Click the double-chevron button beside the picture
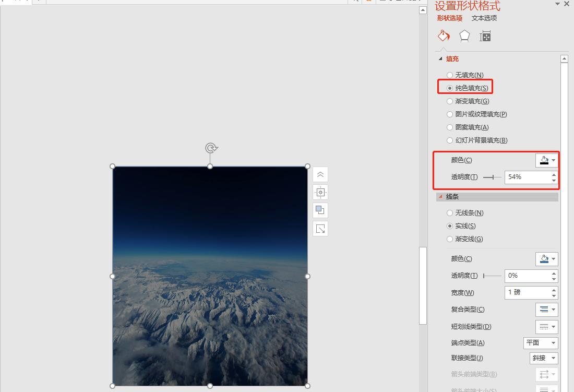The height and width of the screenshot is (392, 574). pyautogui.click(x=320, y=174)
